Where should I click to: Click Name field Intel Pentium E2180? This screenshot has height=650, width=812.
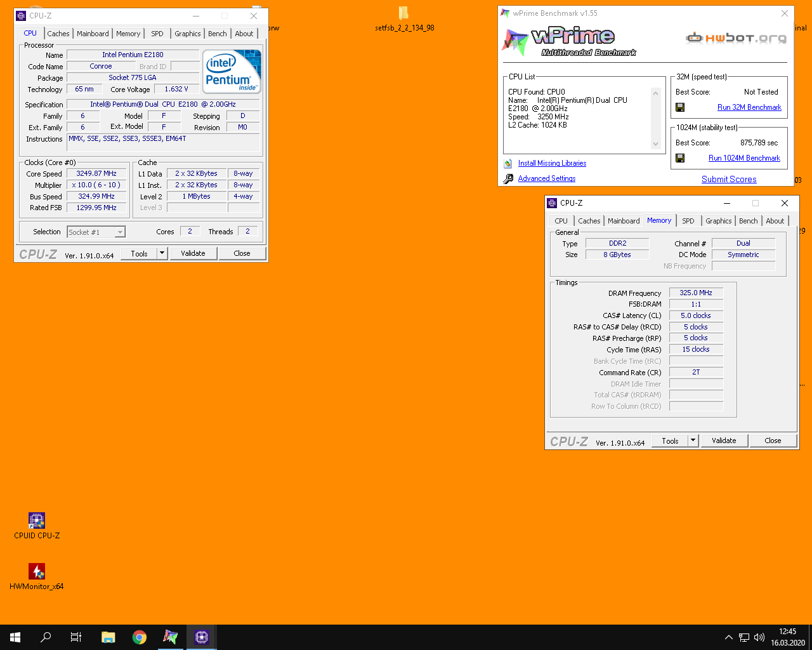click(133, 55)
